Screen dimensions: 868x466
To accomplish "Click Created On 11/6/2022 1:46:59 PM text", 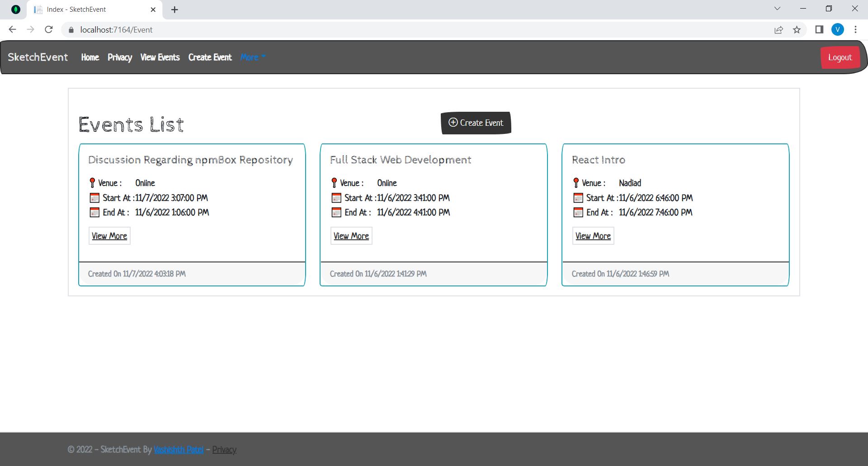I will click(x=620, y=274).
